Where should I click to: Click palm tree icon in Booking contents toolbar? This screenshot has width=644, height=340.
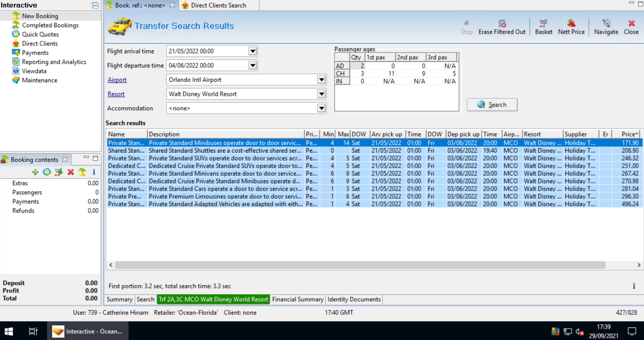pyautogui.click(x=82, y=172)
